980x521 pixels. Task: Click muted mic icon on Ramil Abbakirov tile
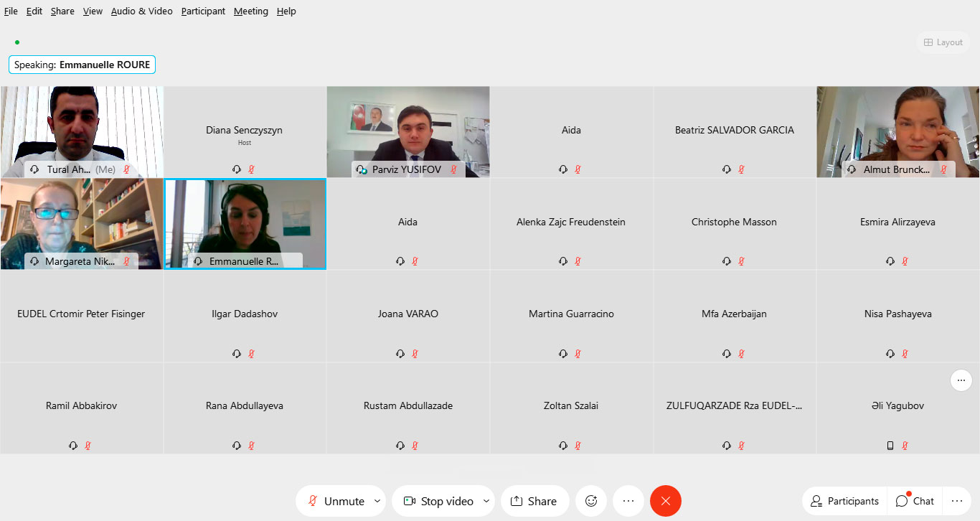(x=88, y=445)
